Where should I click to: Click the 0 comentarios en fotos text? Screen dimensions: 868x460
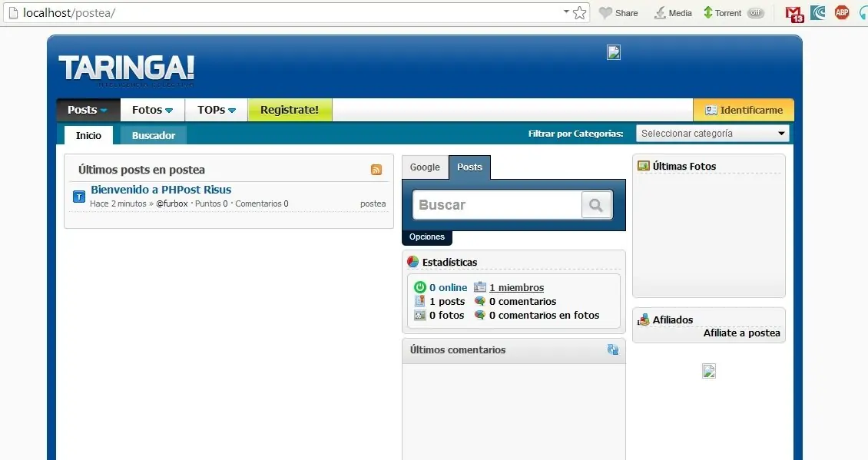coord(544,315)
